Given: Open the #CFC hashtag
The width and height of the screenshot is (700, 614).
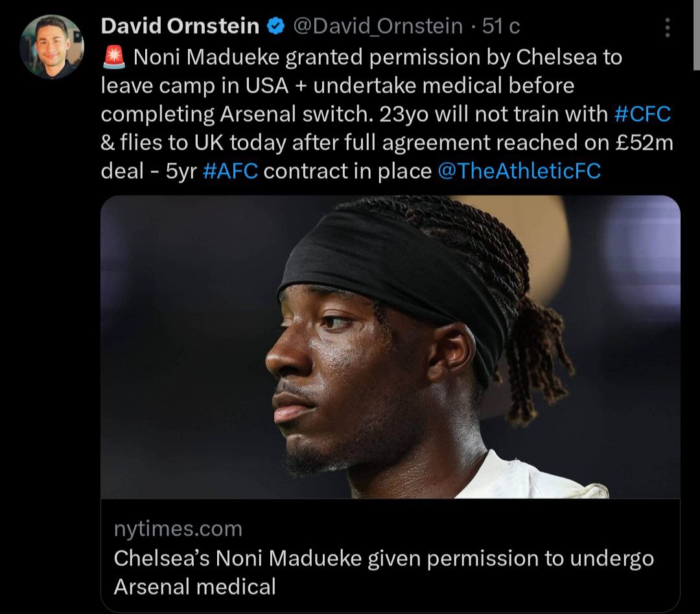Looking at the screenshot, I should pos(642,114).
